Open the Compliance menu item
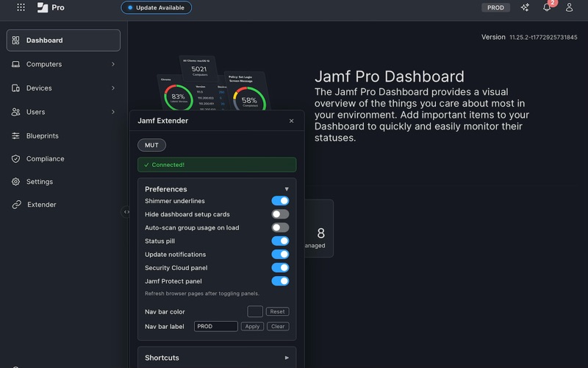The width and height of the screenshot is (588, 368). (63, 159)
